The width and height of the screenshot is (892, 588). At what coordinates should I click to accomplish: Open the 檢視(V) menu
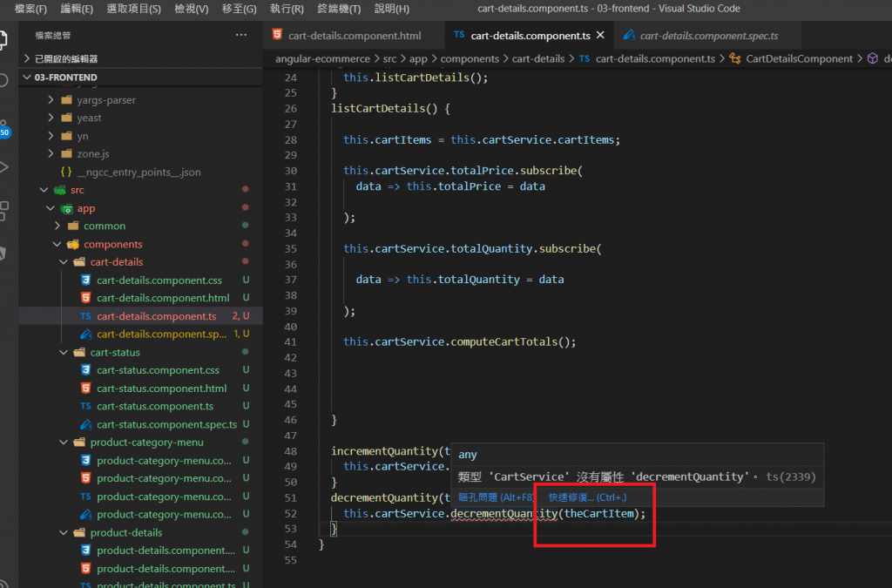191,9
